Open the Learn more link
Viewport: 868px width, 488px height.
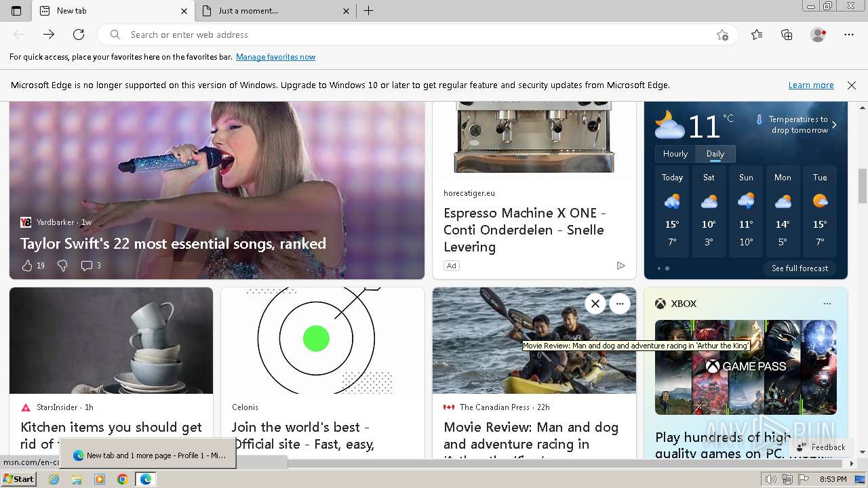coord(811,85)
